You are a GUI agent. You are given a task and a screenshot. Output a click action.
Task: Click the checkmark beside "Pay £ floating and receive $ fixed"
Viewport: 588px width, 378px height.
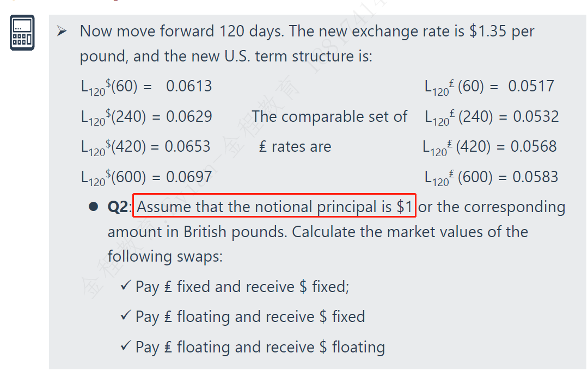click(126, 316)
